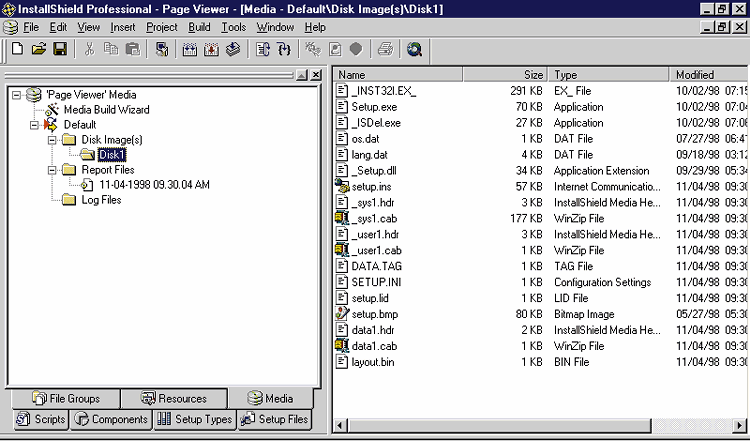Click the grayed debug document toolbar icon

pyautogui.click(x=335, y=49)
